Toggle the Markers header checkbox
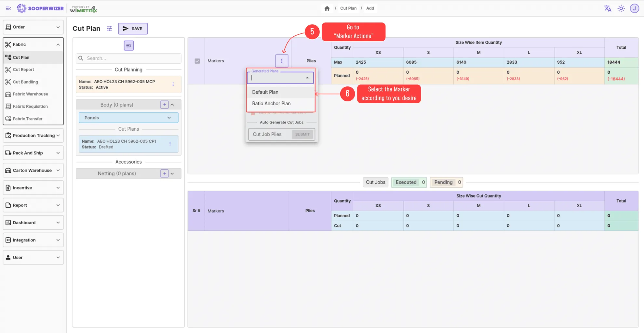This screenshot has height=333, width=644. (x=197, y=61)
